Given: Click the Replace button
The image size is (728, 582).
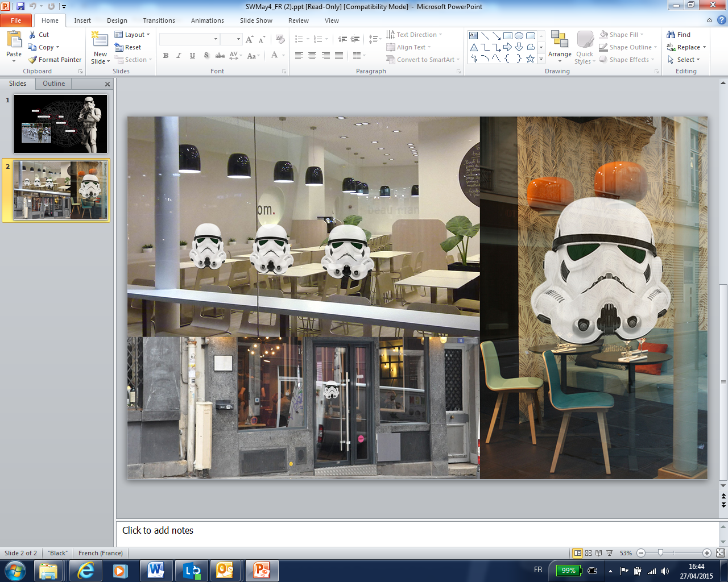Looking at the screenshot, I should (686, 47).
